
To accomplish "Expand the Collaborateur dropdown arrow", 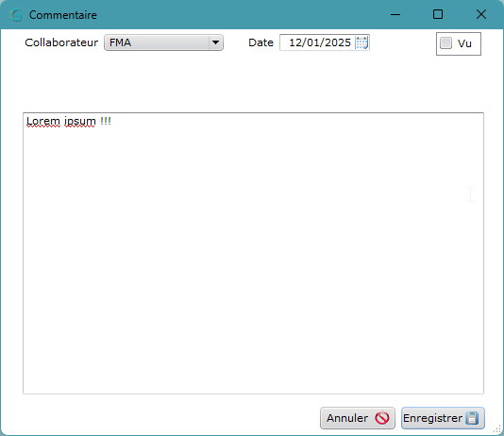I will click(215, 42).
